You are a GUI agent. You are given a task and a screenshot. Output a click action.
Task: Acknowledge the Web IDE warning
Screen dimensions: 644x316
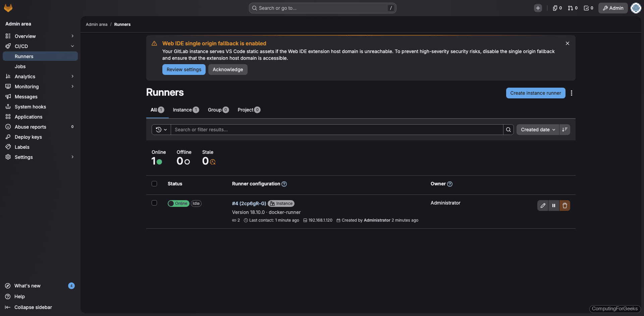[228, 70]
